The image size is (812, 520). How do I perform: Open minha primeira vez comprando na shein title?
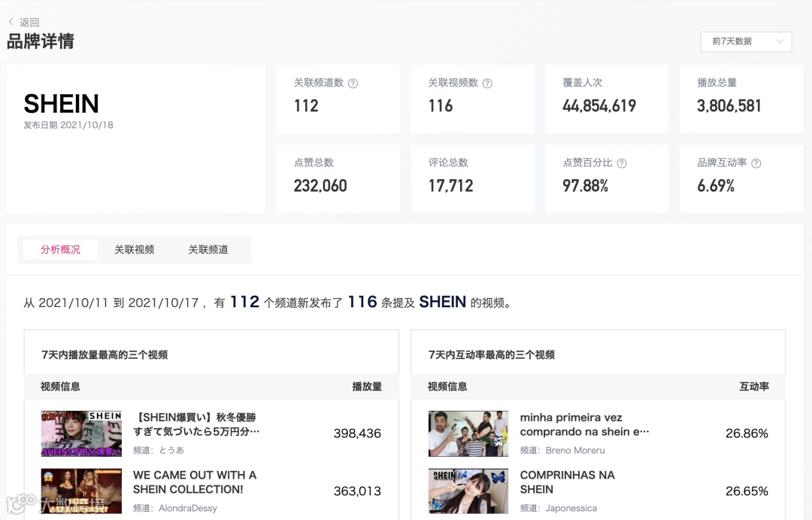584,424
